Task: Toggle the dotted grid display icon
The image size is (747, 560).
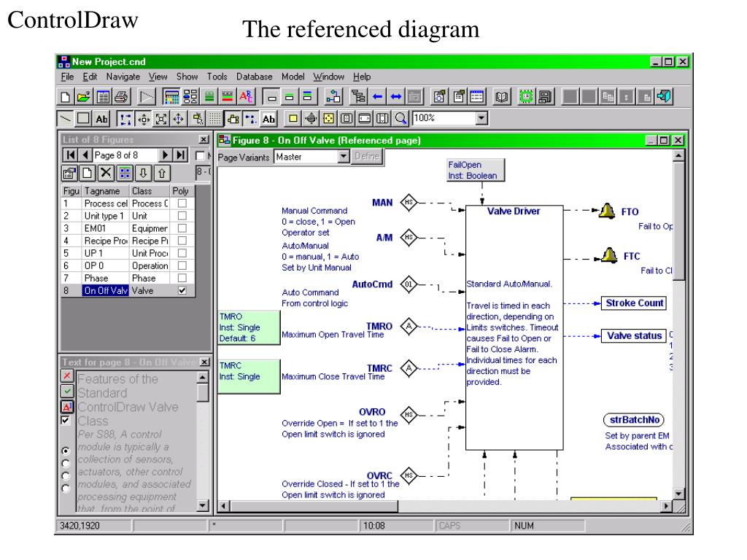Action: click(x=215, y=118)
